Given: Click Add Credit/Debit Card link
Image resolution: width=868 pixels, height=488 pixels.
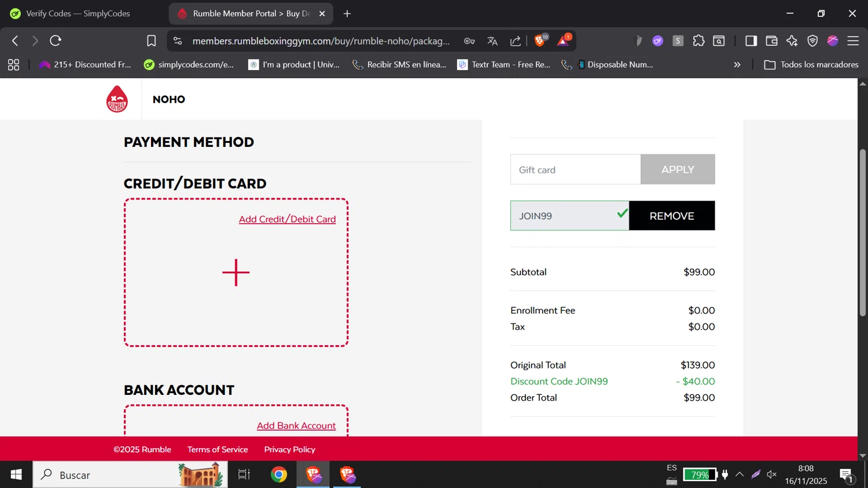Looking at the screenshot, I should 287,219.
